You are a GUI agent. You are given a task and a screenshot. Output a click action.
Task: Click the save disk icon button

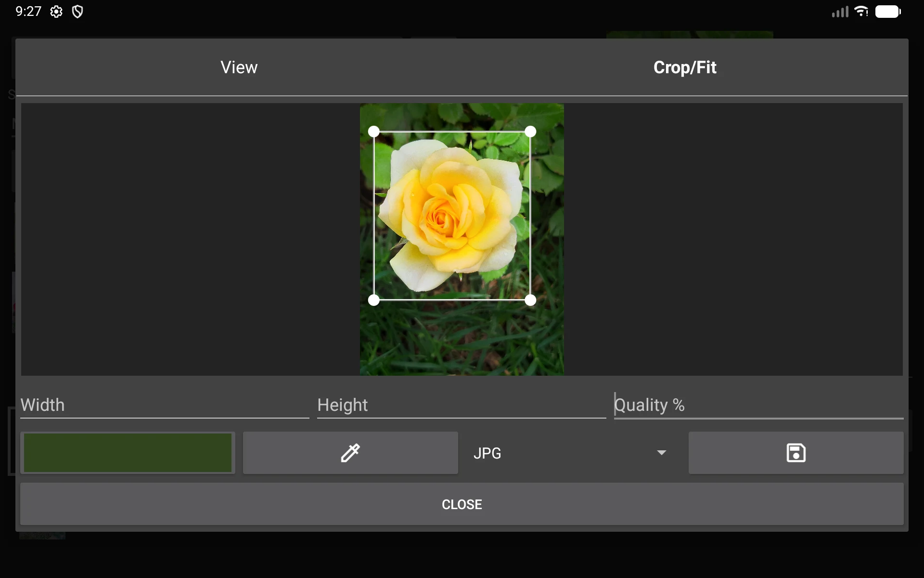coord(796,453)
